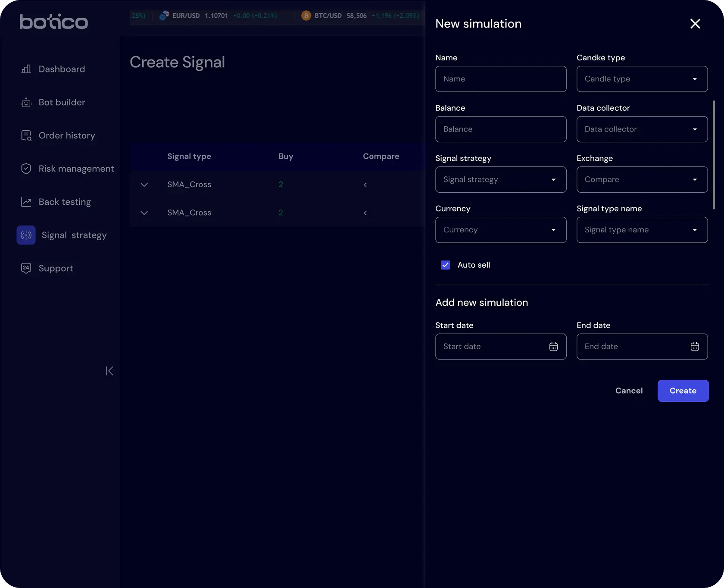Open Dashboard menu item
The image size is (724, 588).
[x=62, y=69]
